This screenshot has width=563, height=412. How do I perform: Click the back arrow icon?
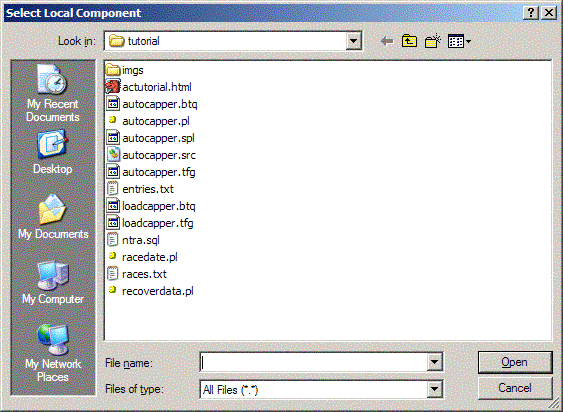tap(387, 41)
